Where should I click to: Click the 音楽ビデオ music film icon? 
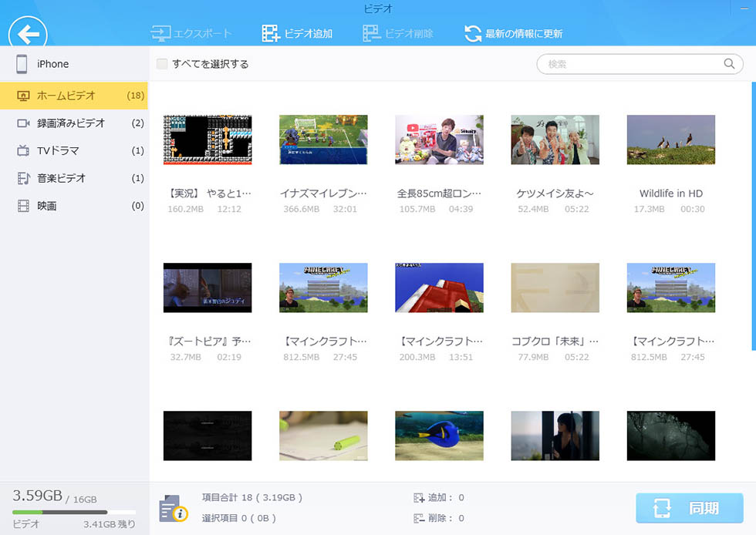point(23,178)
